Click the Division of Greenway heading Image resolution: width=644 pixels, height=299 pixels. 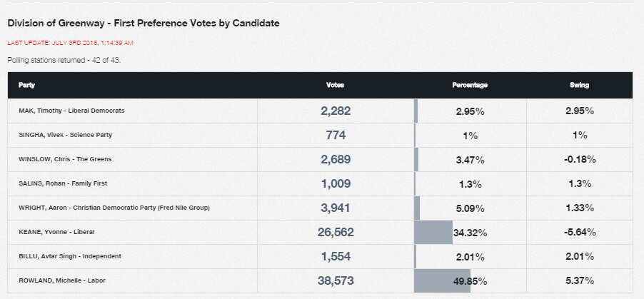(x=144, y=24)
